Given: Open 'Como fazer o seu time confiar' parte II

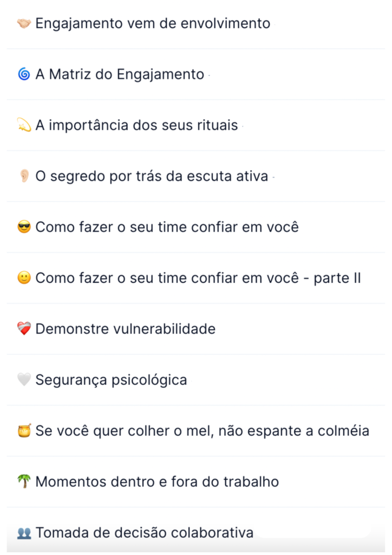Looking at the screenshot, I should point(196,278).
